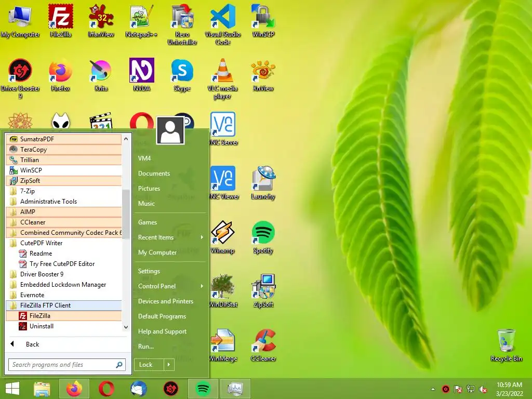Open Documents from the Start menu
The image size is (532, 399).
coord(154,174)
